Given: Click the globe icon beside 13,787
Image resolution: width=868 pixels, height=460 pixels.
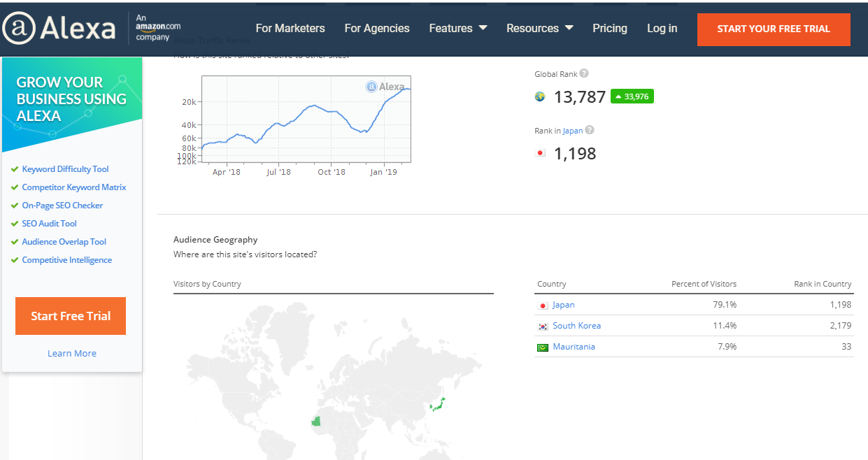Looking at the screenshot, I should pos(540,96).
